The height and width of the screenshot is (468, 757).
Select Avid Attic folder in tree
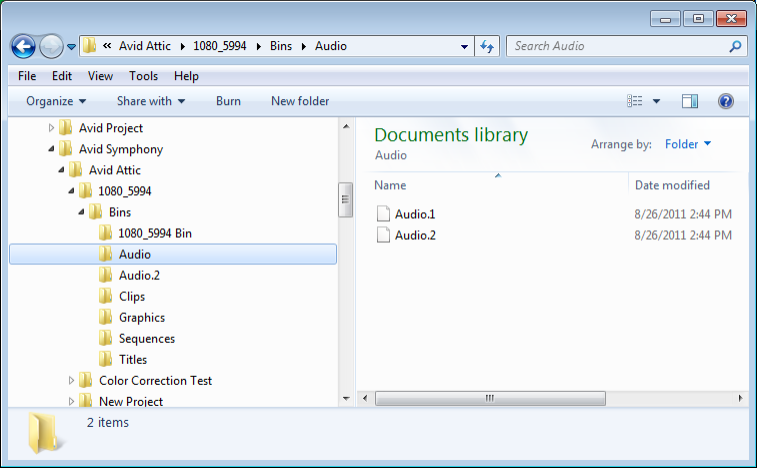(115, 170)
